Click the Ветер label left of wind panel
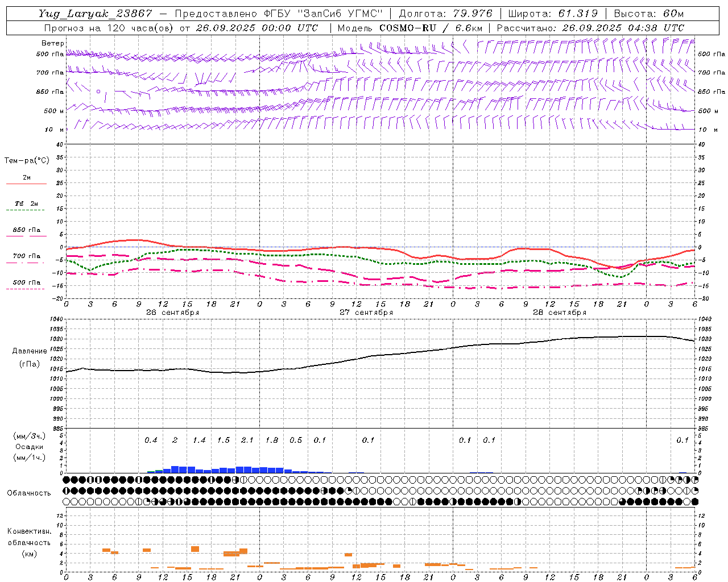728x582 pixels. tap(53, 43)
